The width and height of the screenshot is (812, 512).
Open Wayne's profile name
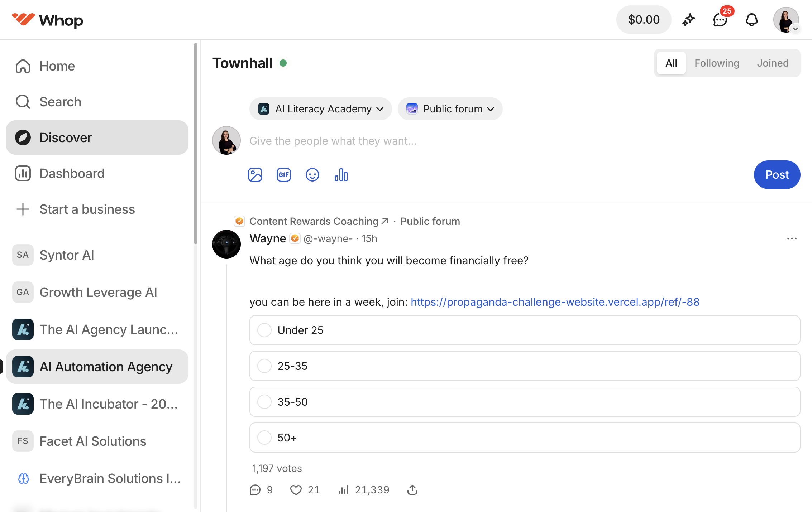tap(268, 238)
